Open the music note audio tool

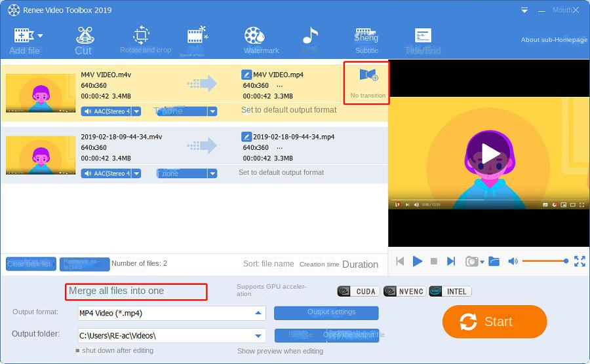click(309, 40)
